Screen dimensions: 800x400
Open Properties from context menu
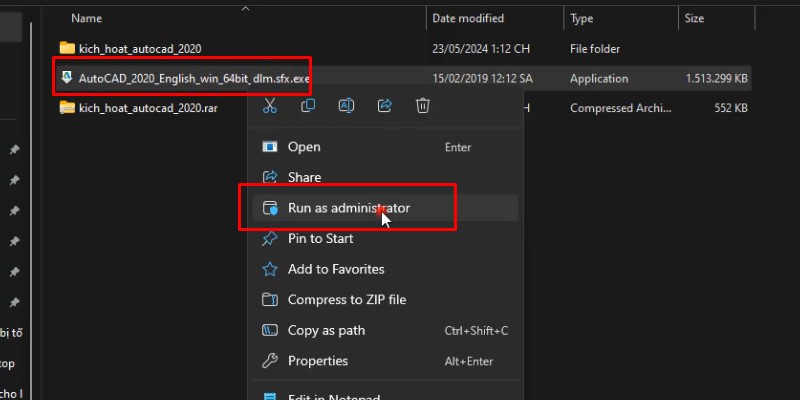[317, 361]
